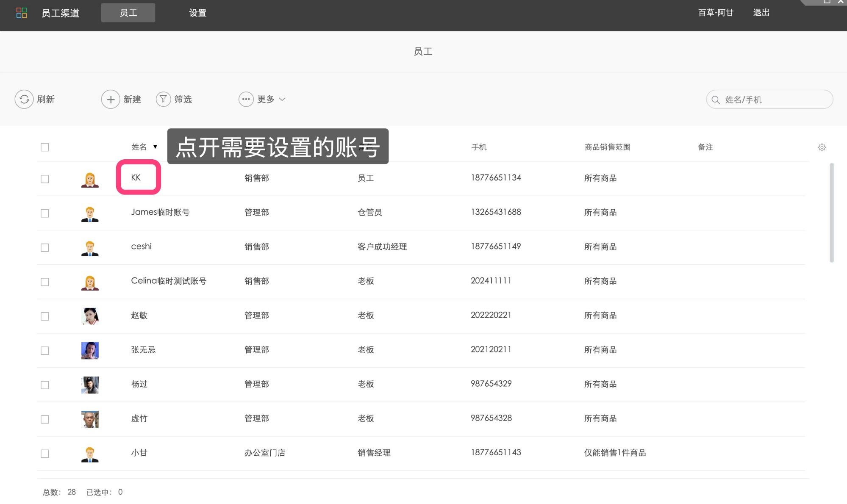Image resolution: width=847 pixels, height=504 pixels.
Task: Click the refresh circular arrow icon
Action: pos(24,99)
